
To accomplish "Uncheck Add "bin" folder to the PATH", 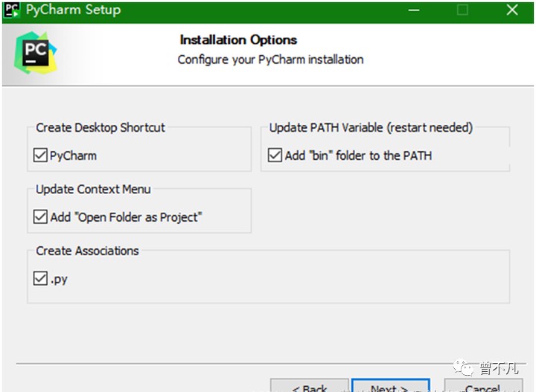I will pyautogui.click(x=275, y=155).
